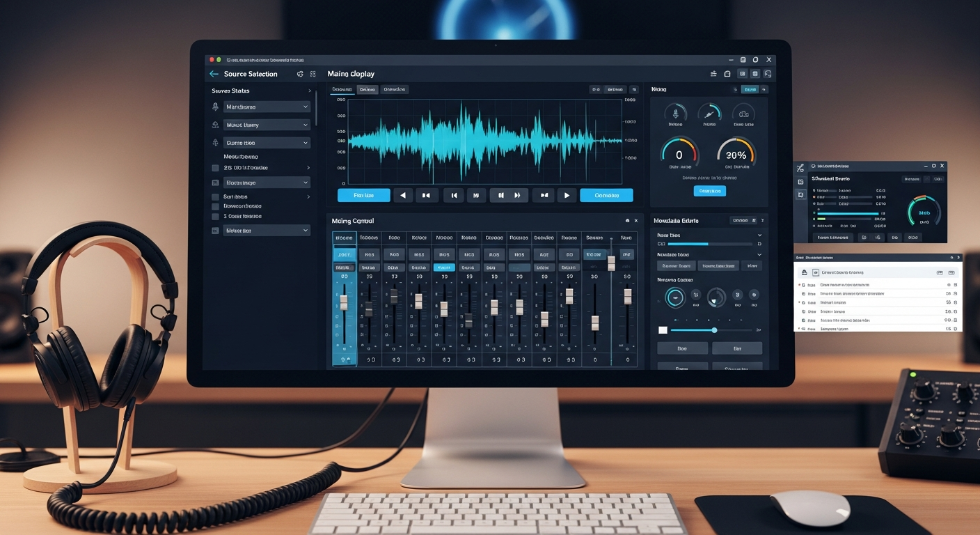The height and width of the screenshot is (535, 980).
Task: Click the home icon in the top-right toolbar
Action: [726, 73]
